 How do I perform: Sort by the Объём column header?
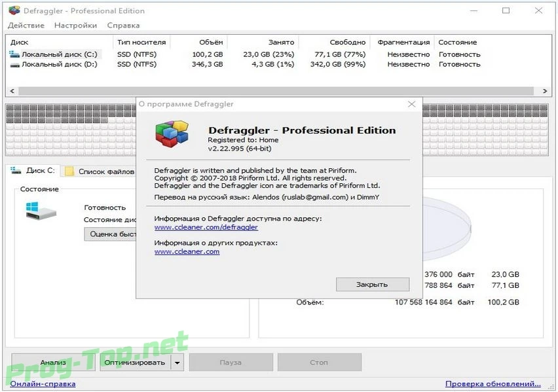tap(198, 43)
